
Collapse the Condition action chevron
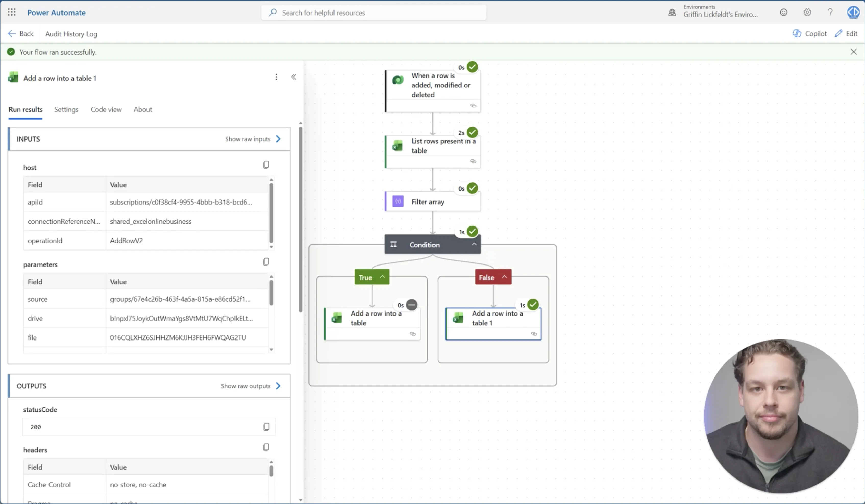click(x=474, y=244)
